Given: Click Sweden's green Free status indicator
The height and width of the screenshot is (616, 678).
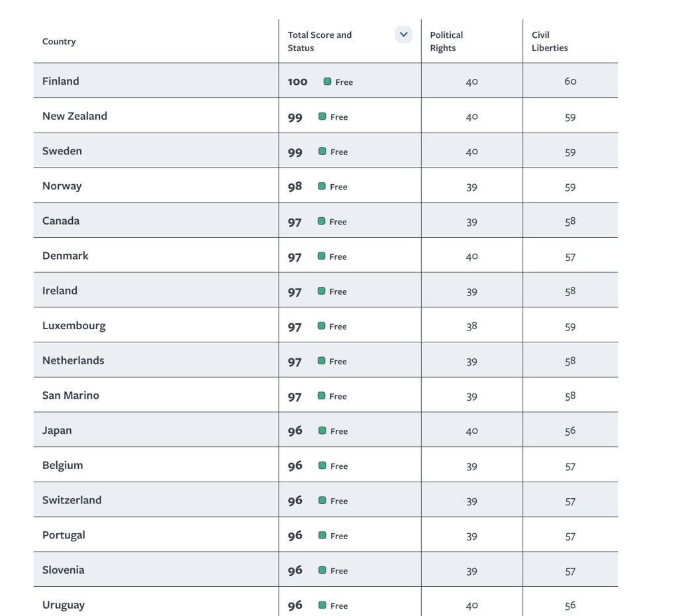Looking at the screenshot, I should (x=322, y=151).
